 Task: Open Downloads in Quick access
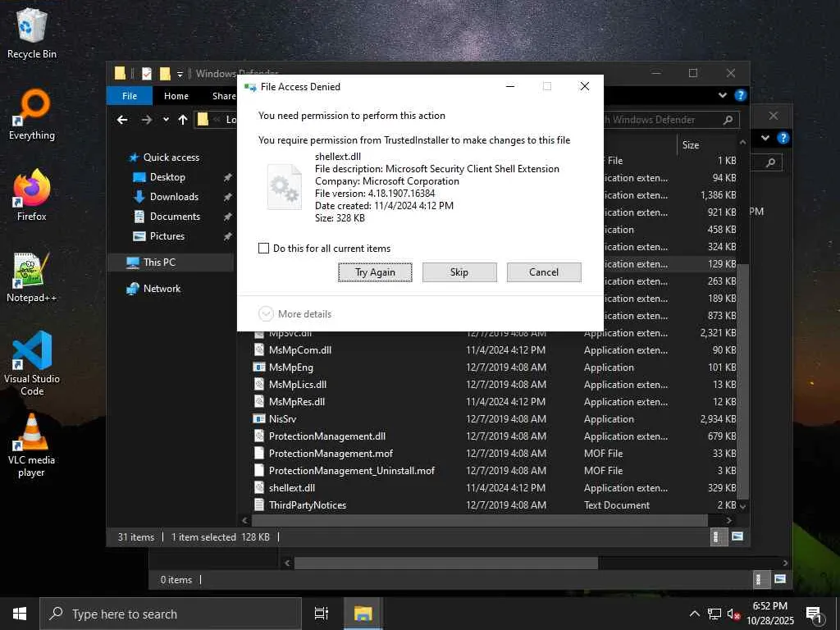click(174, 197)
